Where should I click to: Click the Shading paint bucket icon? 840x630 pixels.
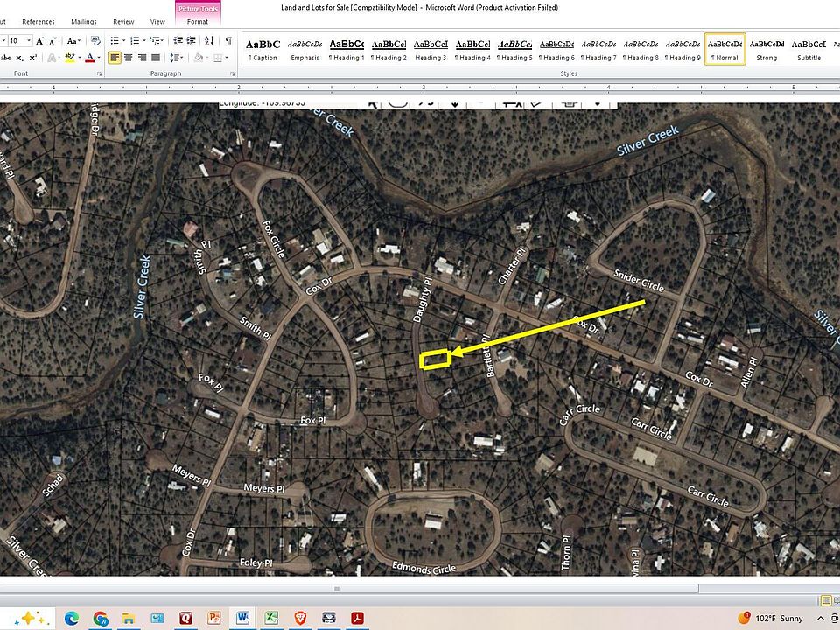pos(199,58)
